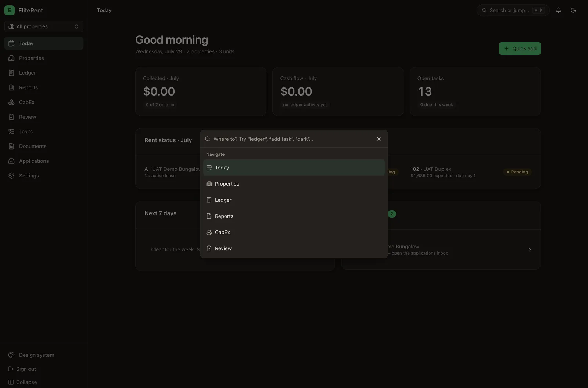Click the CapEx icon in the sidebar
588x388 pixels.
coord(11,102)
